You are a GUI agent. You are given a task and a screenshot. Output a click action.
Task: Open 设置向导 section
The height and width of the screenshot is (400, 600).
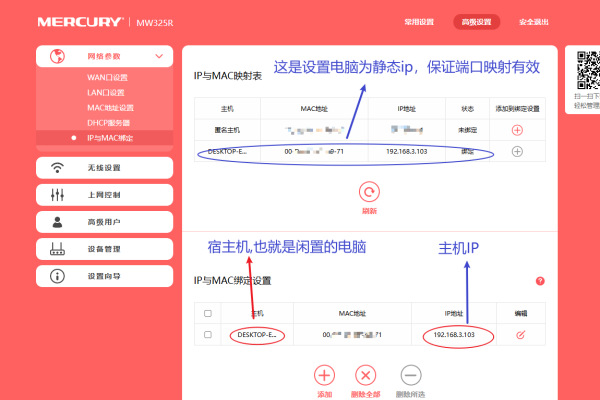pos(104,276)
